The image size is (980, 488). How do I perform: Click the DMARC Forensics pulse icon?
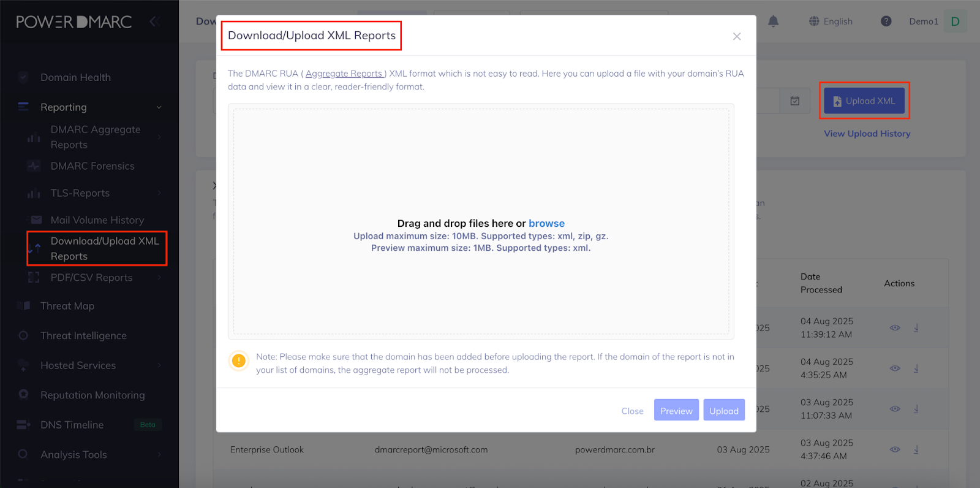(x=34, y=166)
